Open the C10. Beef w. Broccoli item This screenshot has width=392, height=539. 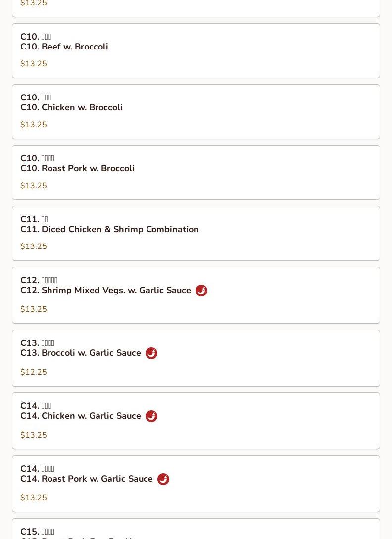pos(196,51)
